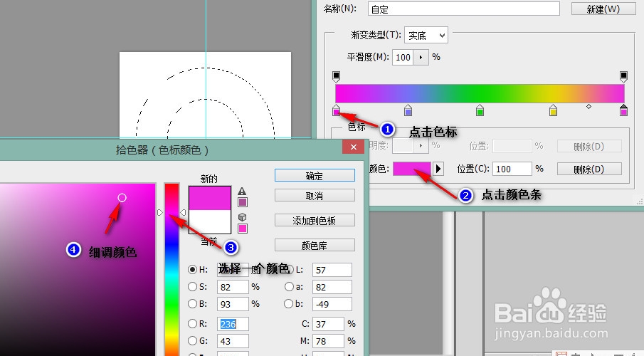Screen dimensions: 644x356
Task: Click the new color preview in picker
Action: click(x=210, y=198)
